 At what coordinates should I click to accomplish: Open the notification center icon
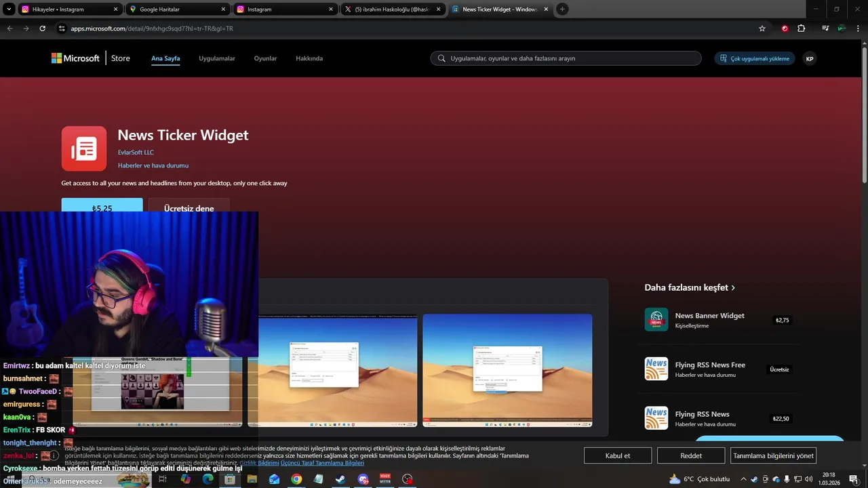tap(854, 479)
